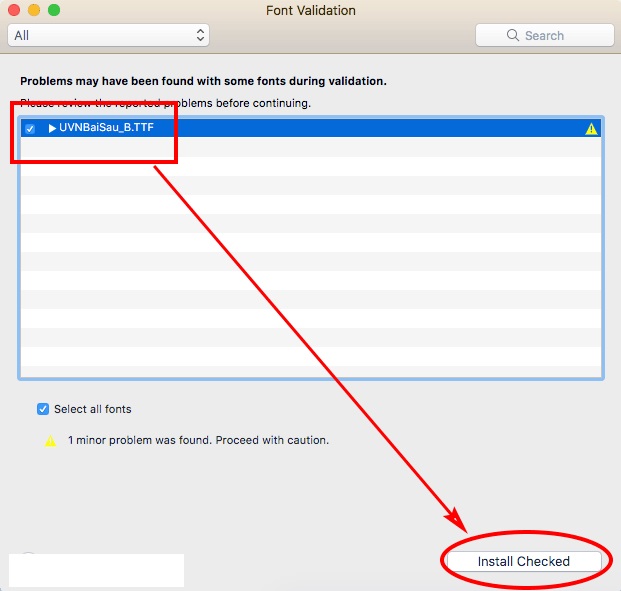
Task: Click the Font Validation window title
Action: click(310, 10)
